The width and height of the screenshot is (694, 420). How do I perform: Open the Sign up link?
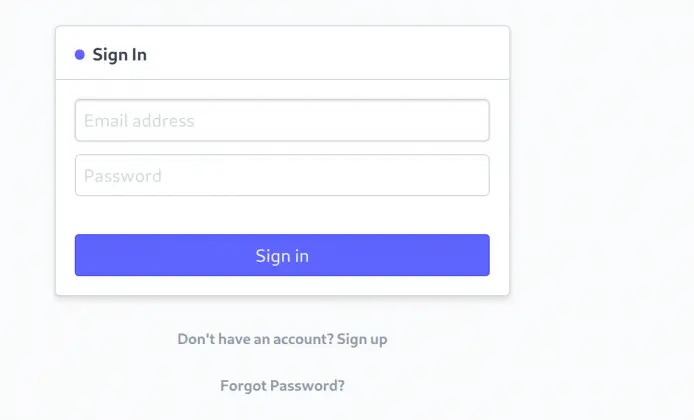[x=362, y=339]
